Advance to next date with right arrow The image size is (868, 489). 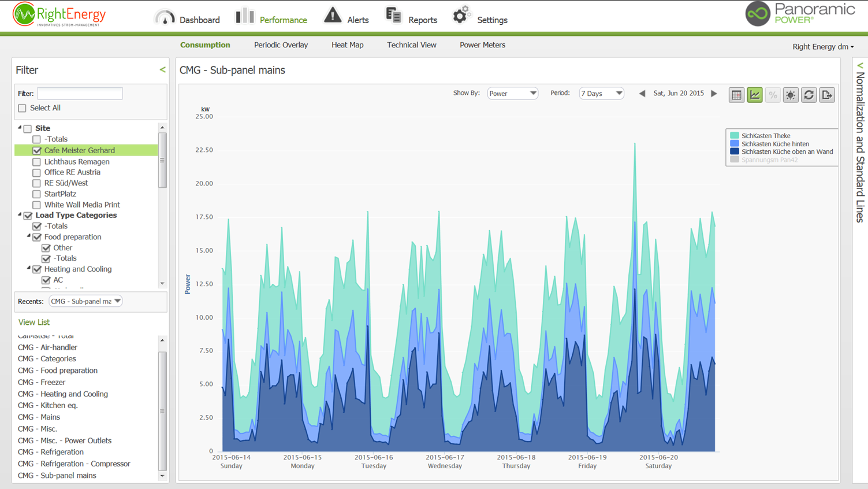(x=714, y=94)
